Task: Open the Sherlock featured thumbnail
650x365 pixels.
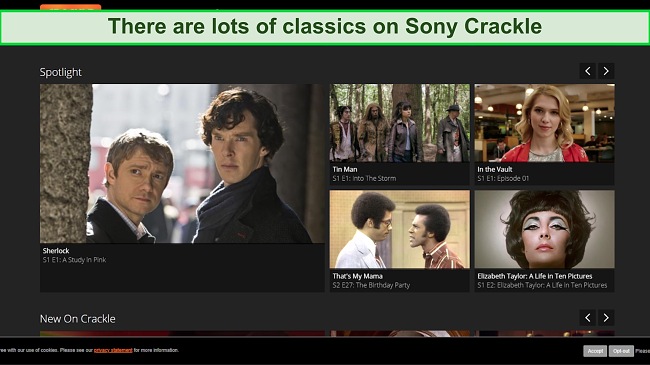Action: (182, 163)
